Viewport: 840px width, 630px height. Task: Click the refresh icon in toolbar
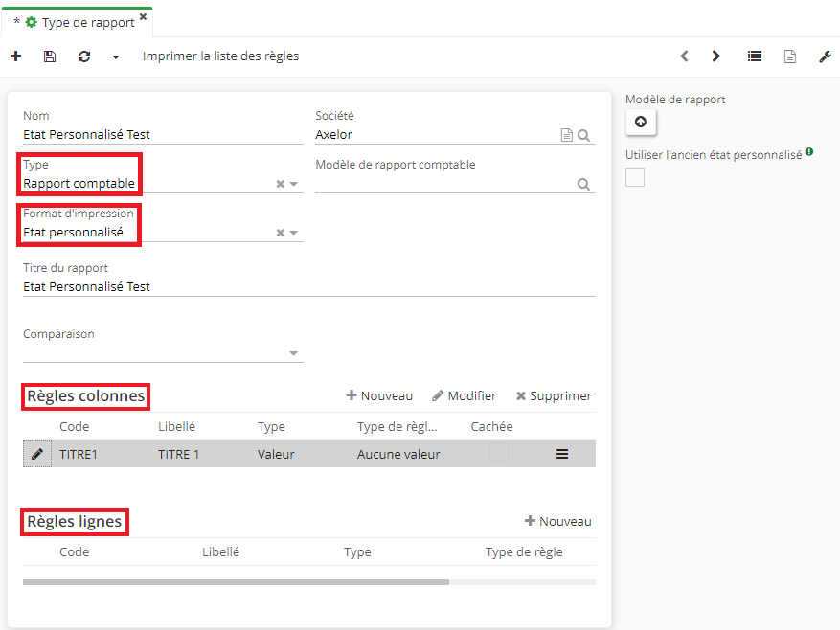point(84,56)
